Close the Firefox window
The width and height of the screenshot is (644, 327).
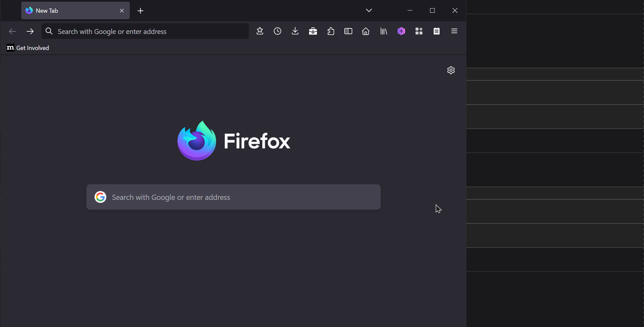[455, 10]
